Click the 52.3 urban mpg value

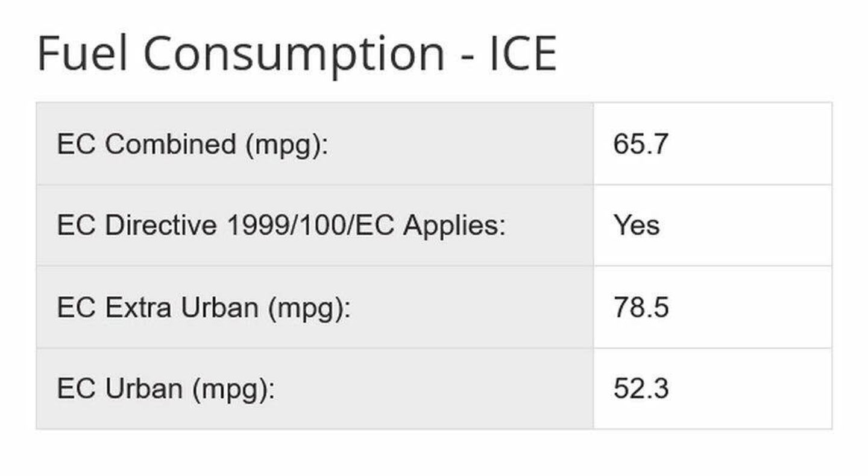tap(641, 389)
